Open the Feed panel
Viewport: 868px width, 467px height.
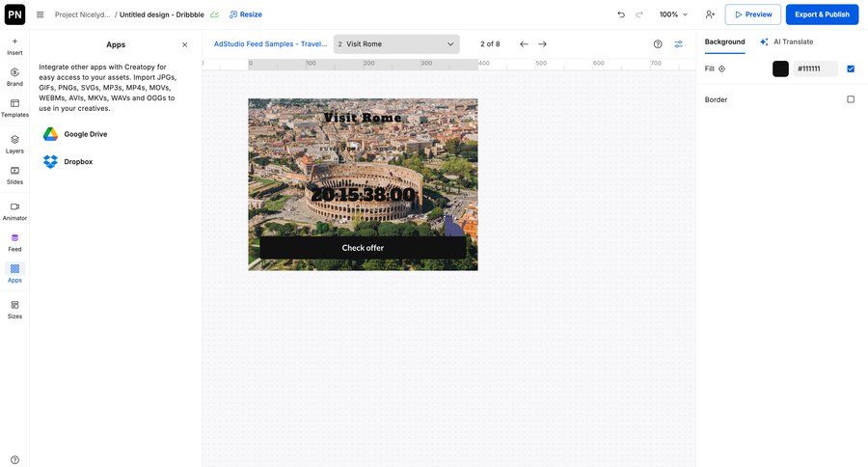coord(14,242)
